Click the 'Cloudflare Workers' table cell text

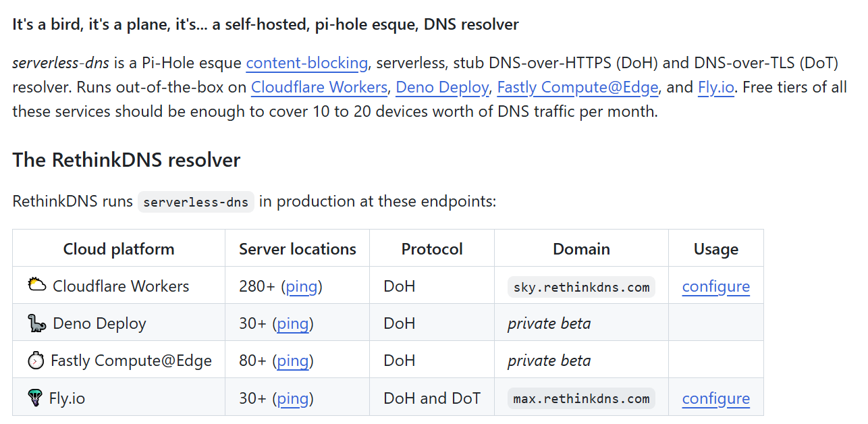[121, 286]
